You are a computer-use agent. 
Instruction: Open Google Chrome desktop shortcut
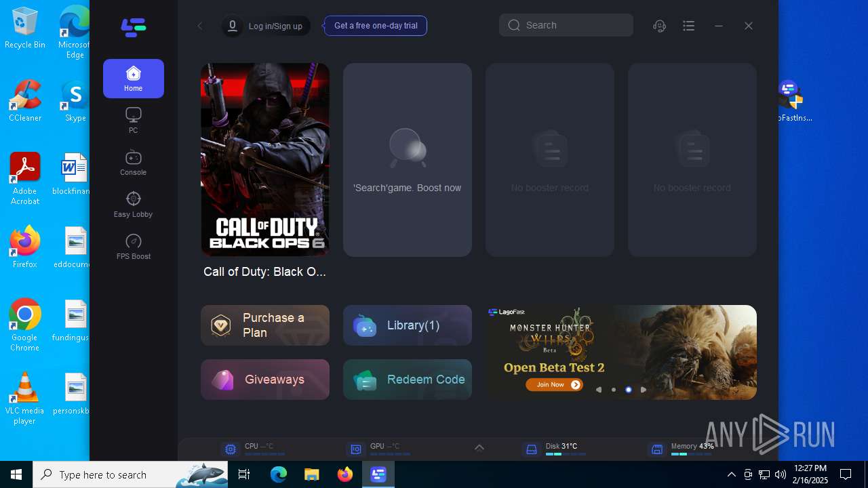(25, 325)
